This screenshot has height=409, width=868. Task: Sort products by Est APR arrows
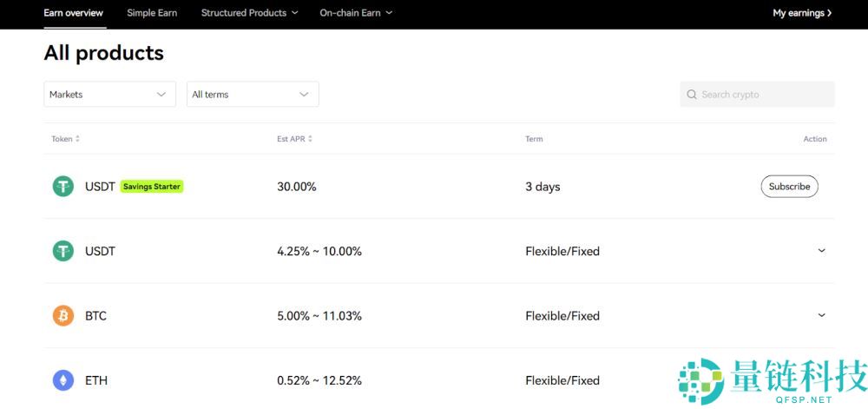(310, 139)
